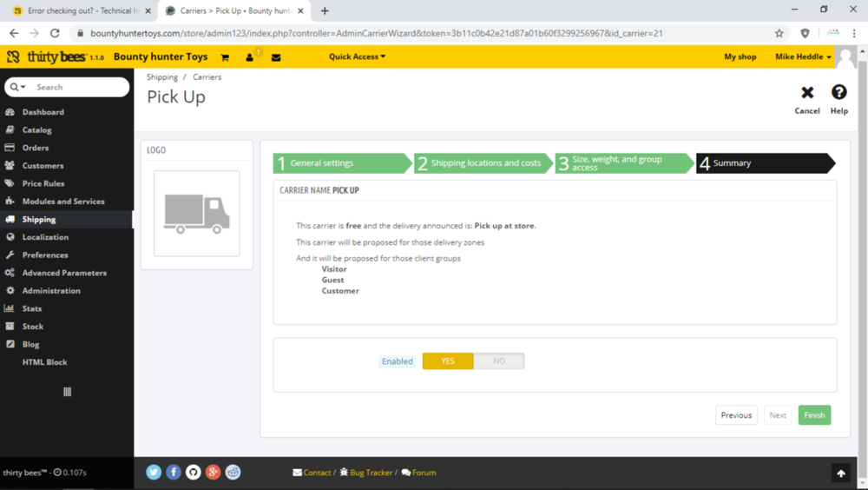Open the Google Plus footer icon
Screen dimensions: 868x490
click(214, 473)
